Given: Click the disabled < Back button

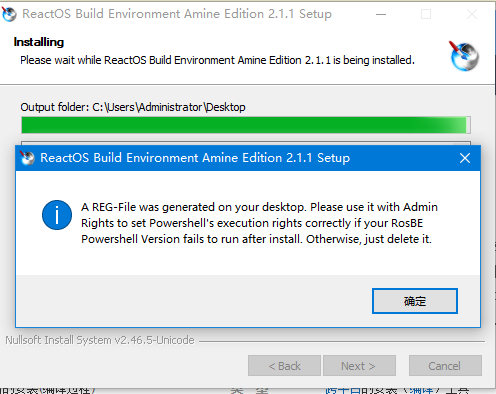Looking at the screenshot, I should (x=284, y=366).
